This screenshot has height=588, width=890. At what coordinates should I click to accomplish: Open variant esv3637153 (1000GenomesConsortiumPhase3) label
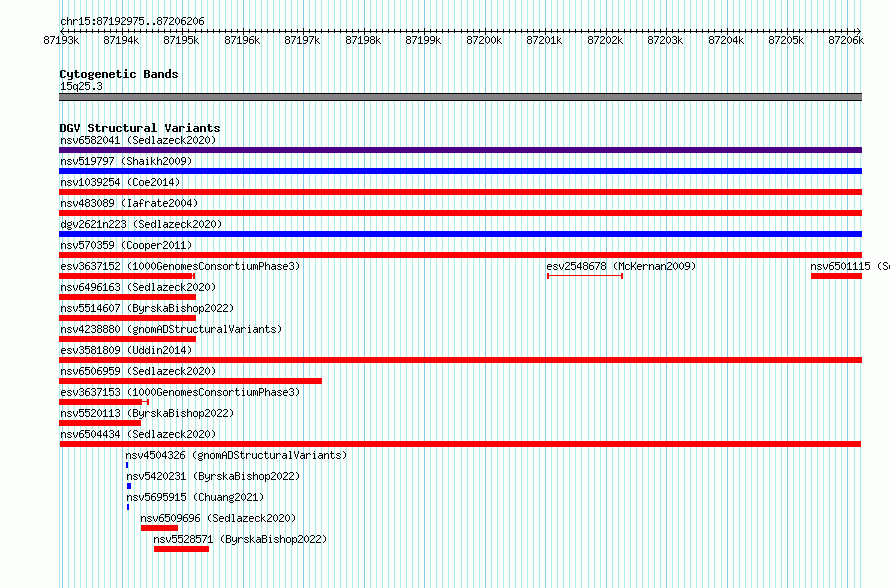pyautogui.click(x=180, y=392)
